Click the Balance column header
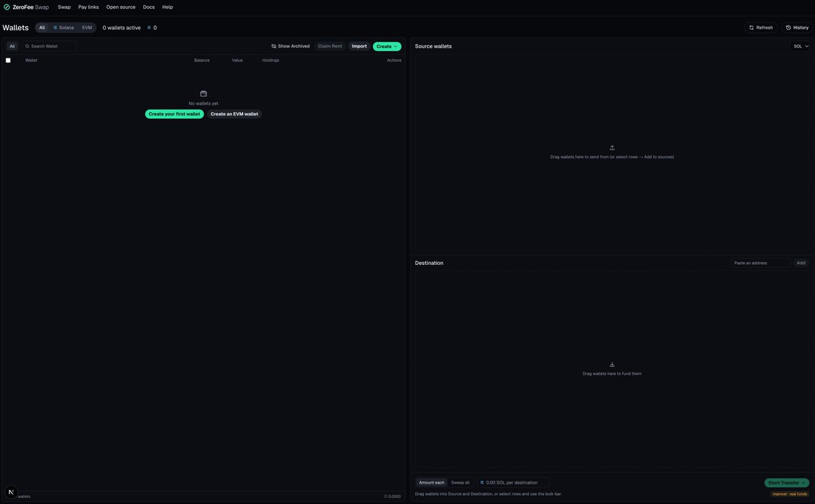 click(x=202, y=60)
